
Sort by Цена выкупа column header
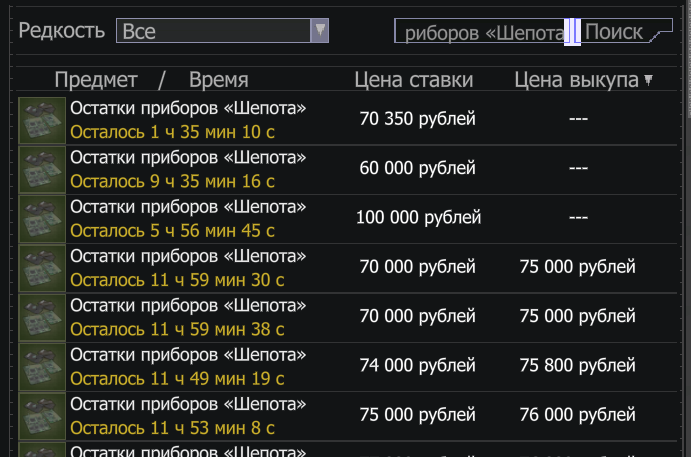pos(576,80)
